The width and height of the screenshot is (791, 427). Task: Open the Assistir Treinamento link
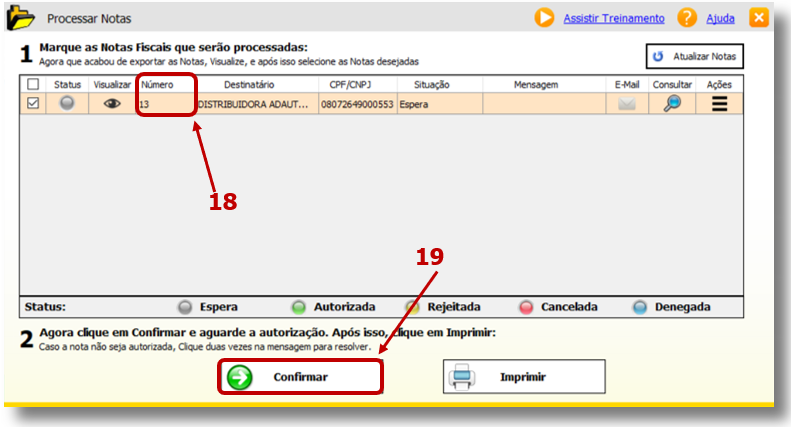[x=613, y=18]
